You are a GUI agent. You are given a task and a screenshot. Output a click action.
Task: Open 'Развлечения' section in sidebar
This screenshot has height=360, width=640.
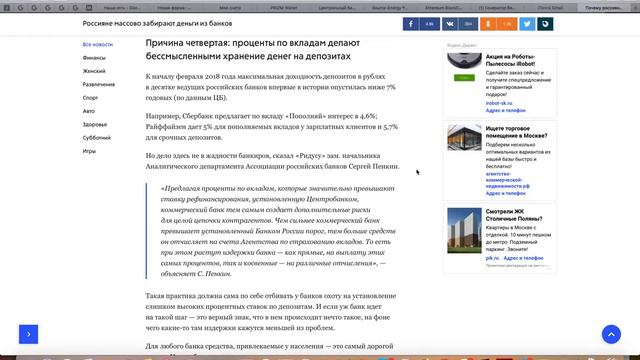[99, 84]
